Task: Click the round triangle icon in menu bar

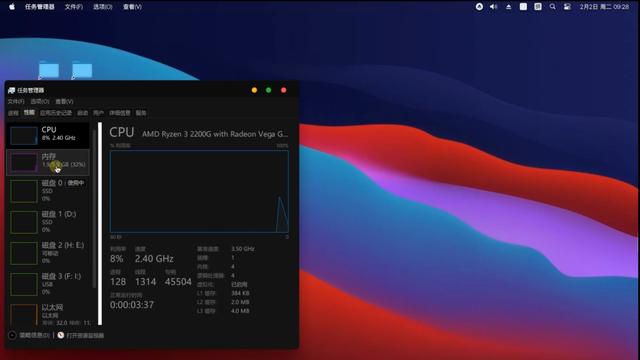Action: tap(479, 7)
